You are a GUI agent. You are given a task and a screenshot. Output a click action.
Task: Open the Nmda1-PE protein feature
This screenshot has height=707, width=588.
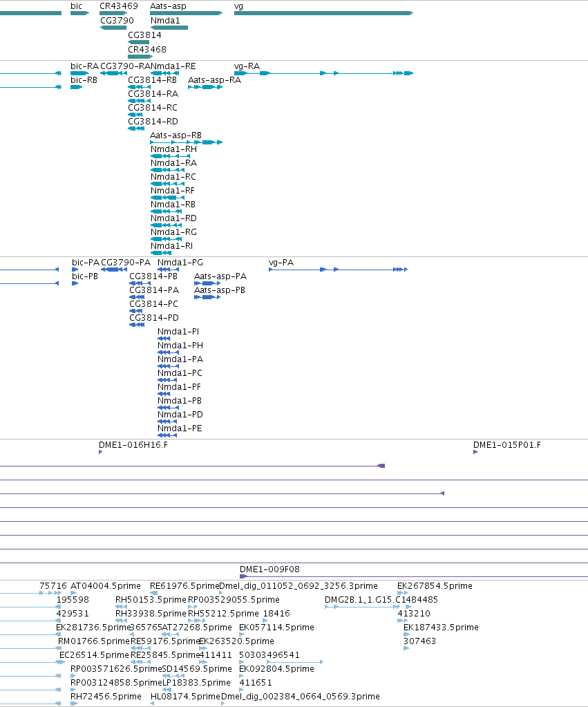click(x=167, y=435)
